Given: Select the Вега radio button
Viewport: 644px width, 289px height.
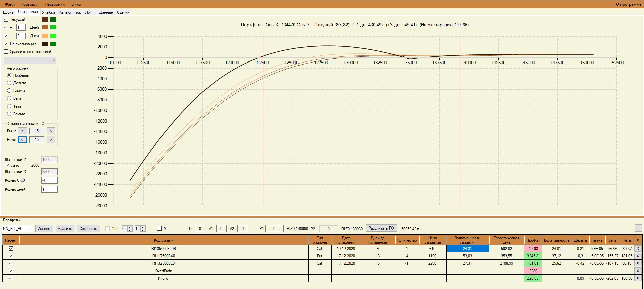Looking at the screenshot, I should tap(9, 98).
